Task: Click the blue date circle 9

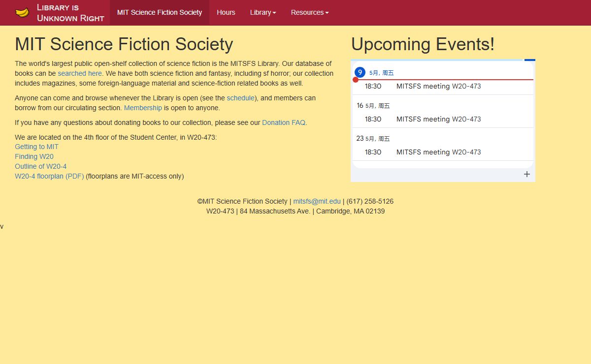Action: tap(360, 72)
